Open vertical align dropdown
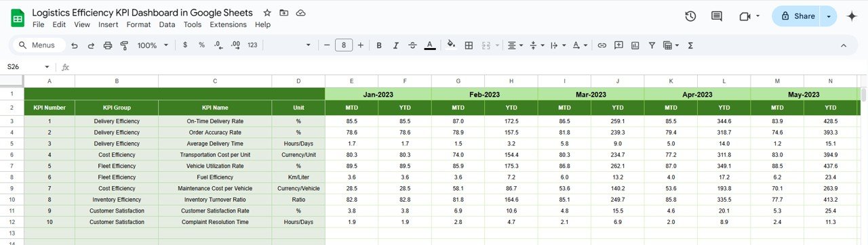 click(536, 45)
